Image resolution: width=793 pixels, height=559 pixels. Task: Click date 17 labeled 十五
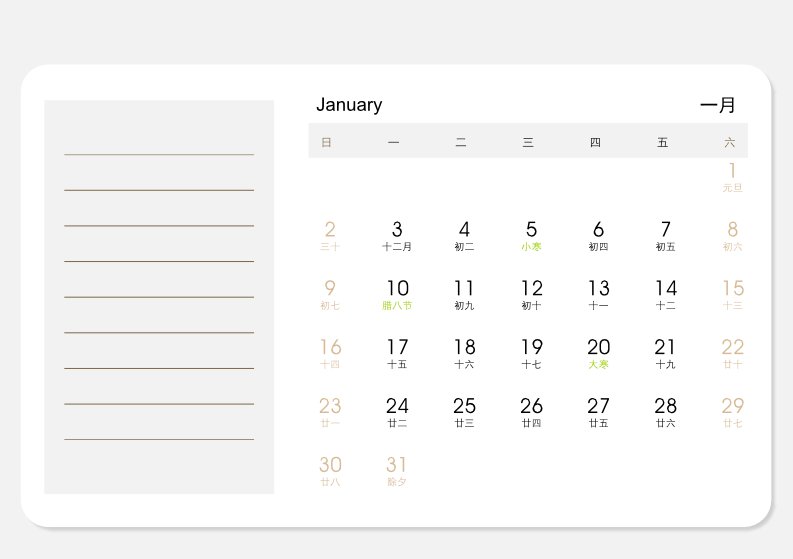tap(397, 354)
